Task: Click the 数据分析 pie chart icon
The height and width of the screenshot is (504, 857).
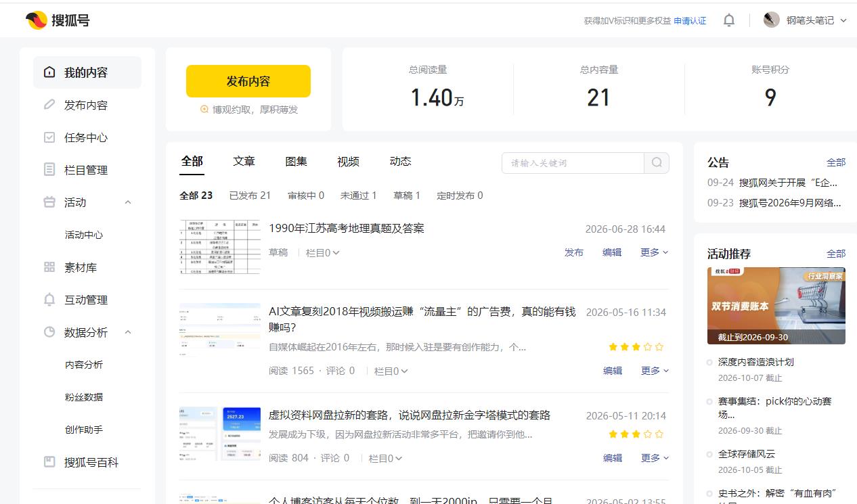Action: [49, 332]
